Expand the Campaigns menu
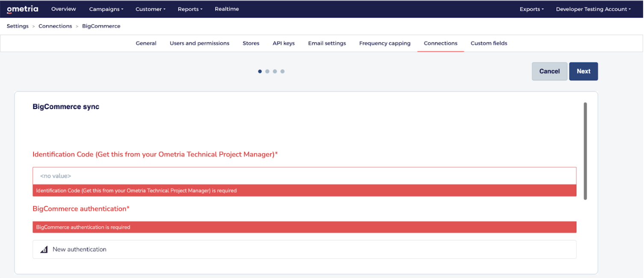The width and height of the screenshot is (644, 278). [106, 9]
